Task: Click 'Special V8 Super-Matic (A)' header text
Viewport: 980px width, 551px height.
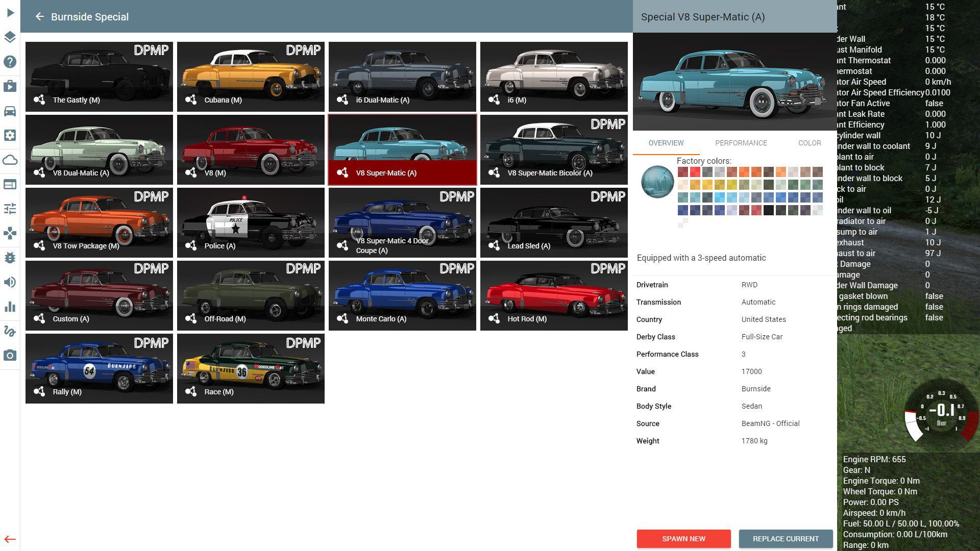Action: 702,17
